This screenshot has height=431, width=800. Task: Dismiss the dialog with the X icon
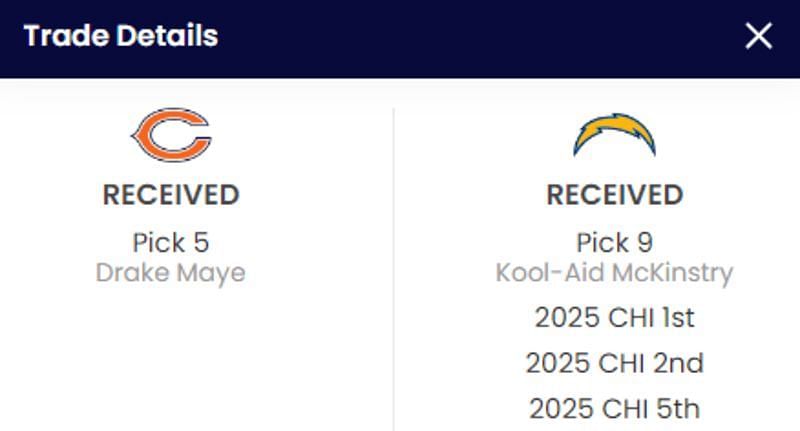759,36
